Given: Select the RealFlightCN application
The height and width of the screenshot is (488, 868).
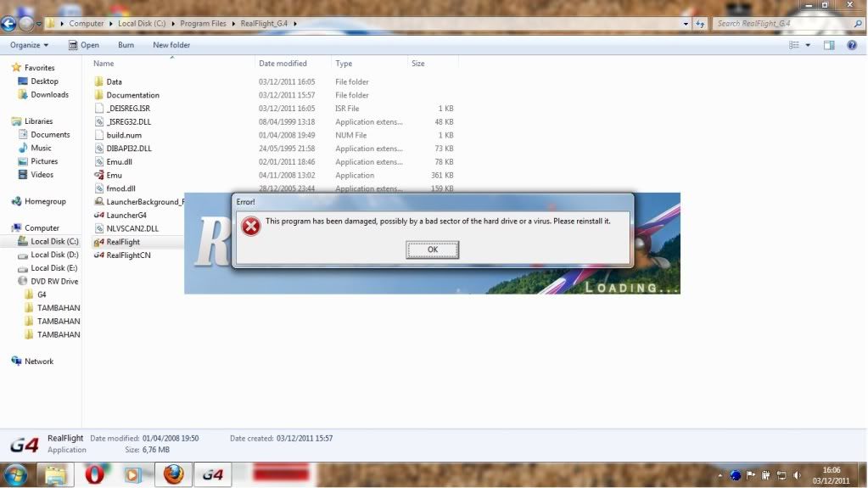Looking at the screenshot, I should pyautogui.click(x=128, y=255).
